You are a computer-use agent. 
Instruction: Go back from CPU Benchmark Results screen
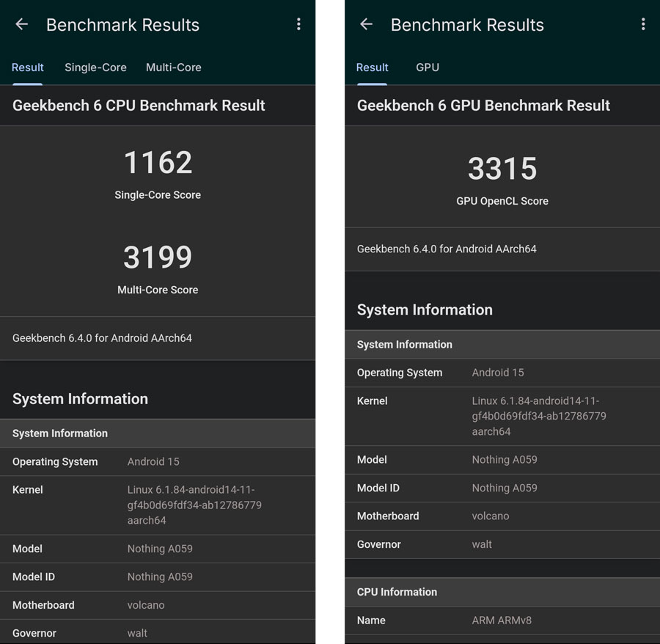coord(21,24)
